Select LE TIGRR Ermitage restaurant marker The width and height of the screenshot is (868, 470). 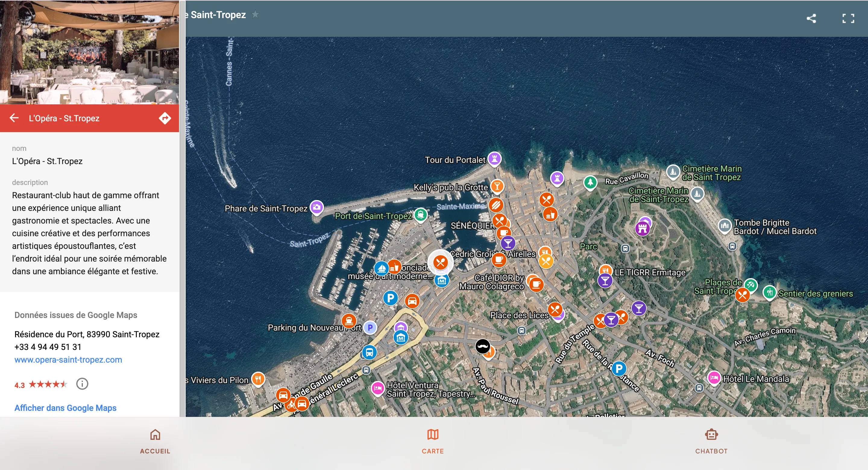[605, 270]
